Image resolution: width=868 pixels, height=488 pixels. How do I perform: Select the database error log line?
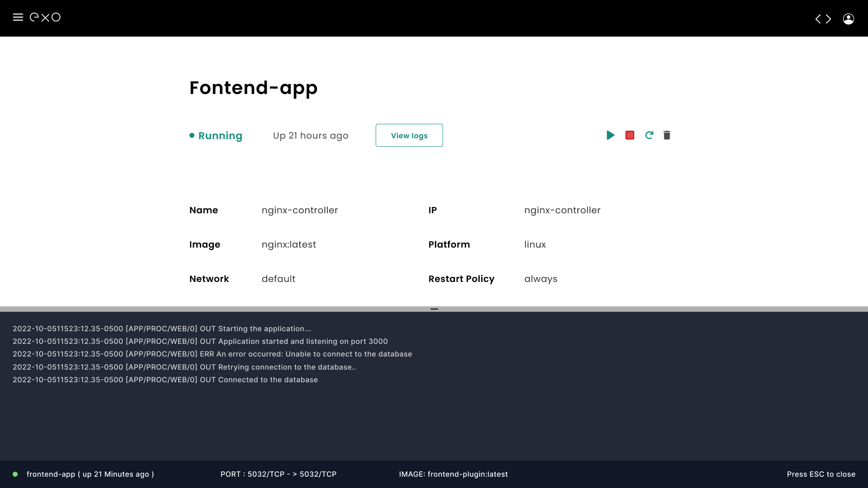[x=212, y=354]
